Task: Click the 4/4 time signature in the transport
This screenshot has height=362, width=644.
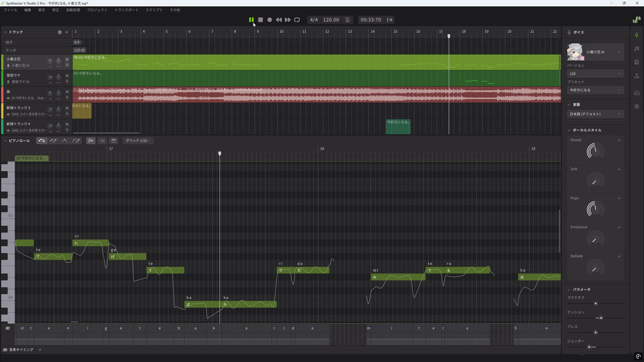Action: tap(314, 19)
